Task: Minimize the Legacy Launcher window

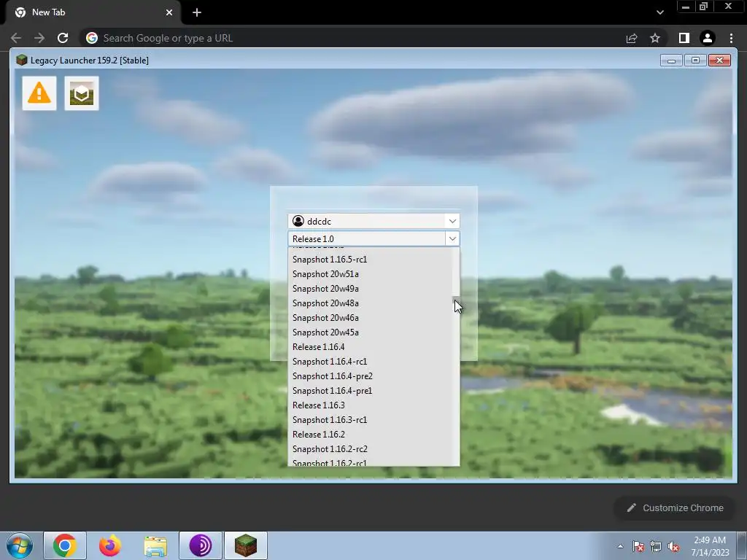Action: point(671,61)
